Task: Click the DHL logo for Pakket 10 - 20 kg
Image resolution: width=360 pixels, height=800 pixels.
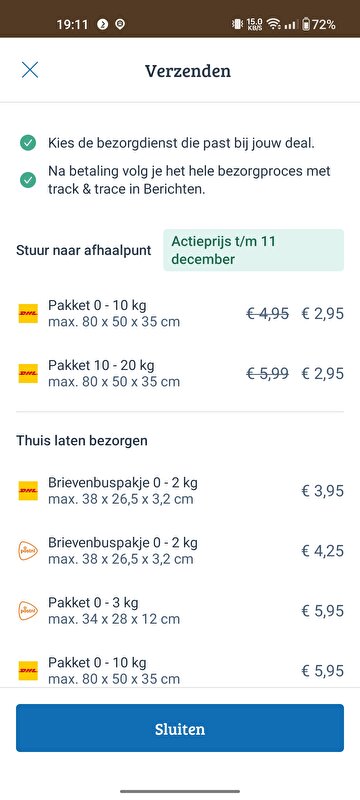Action: pyautogui.click(x=28, y=373)
